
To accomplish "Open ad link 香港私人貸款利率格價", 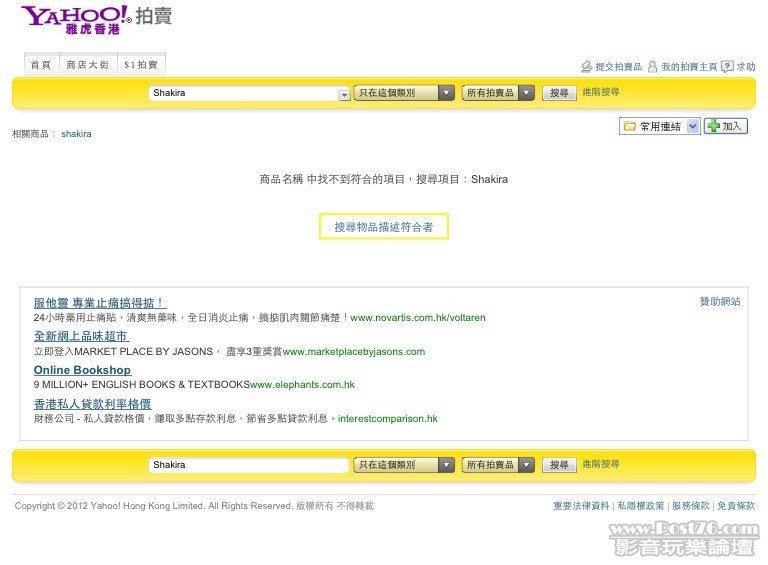I will coord(92,404).
